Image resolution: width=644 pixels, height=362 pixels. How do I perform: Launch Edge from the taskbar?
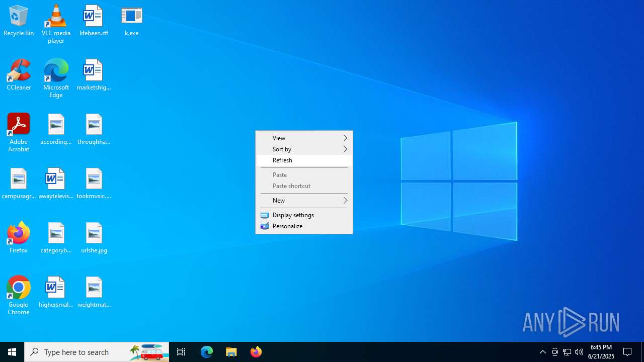[207, 352]
